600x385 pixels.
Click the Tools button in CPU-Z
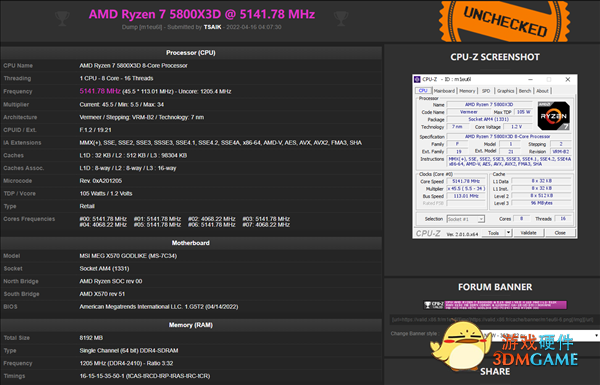(x=494, y=233)
